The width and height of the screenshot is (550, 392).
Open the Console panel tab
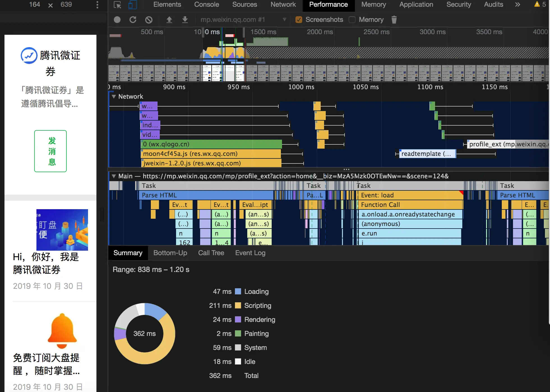click(207, 4)
